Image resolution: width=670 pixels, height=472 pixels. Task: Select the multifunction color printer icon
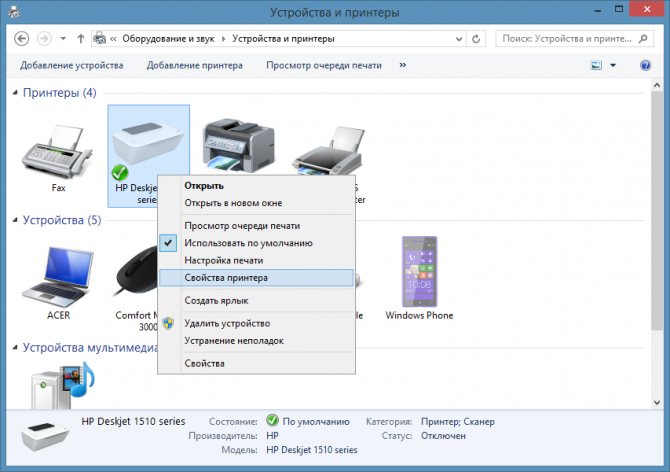tap(238, 146)
